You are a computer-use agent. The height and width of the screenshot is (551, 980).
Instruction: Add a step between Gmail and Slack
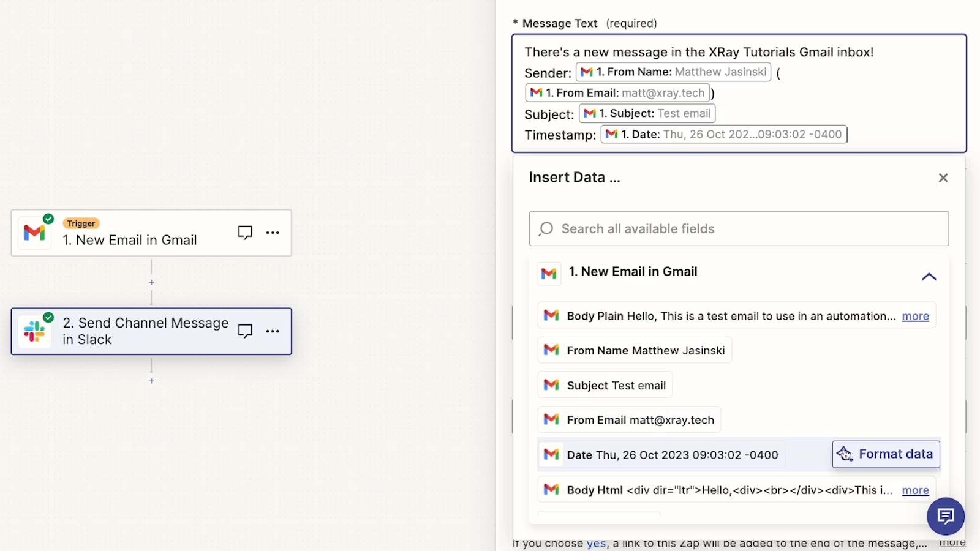[151, 282]
